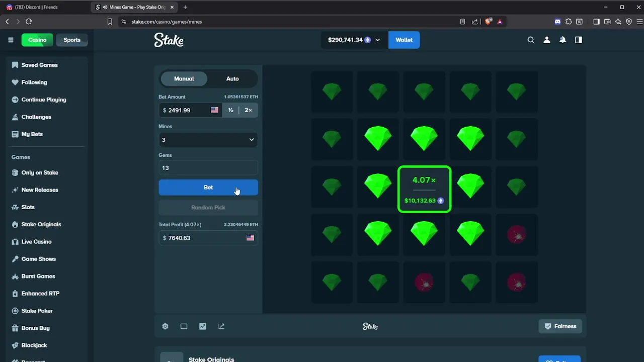Select Sports section toggle
This screenshot has width=644, height=362.
pos(72,40)
